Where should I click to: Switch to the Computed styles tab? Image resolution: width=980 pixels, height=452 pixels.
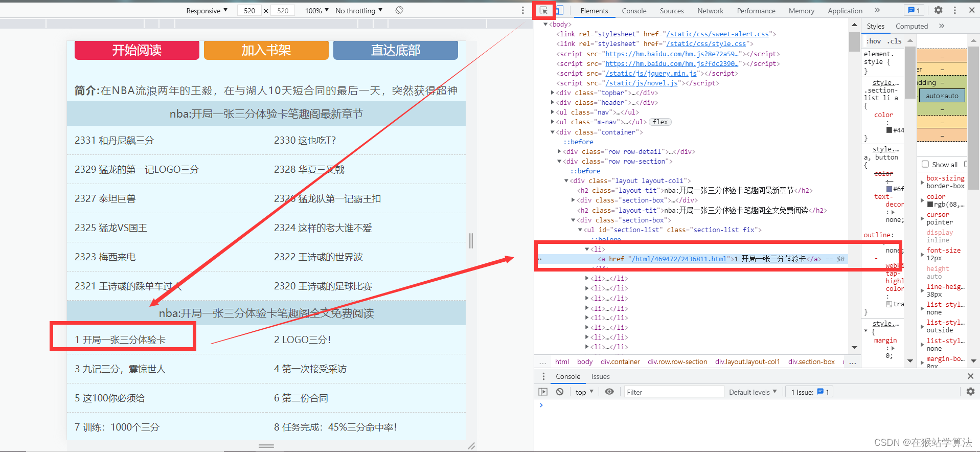(911, 26)
